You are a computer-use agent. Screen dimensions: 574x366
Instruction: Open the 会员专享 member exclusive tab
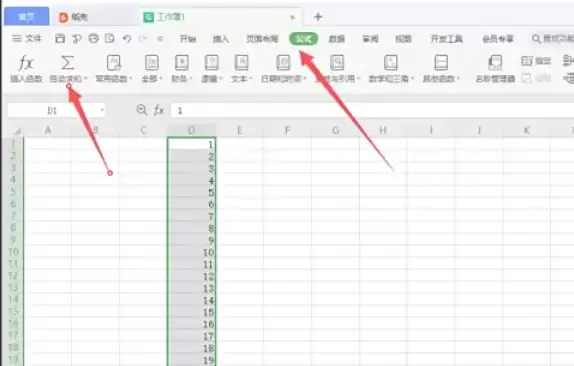pyautogui.click(x=498, y=38)
